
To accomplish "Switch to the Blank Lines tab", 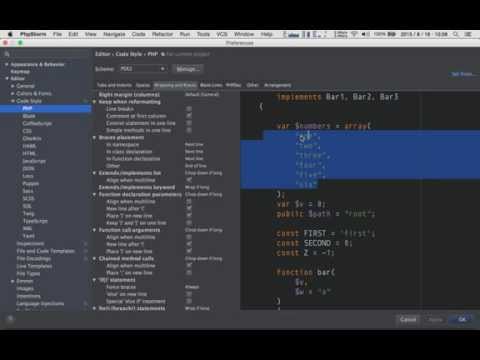I will tap(211, 85).
